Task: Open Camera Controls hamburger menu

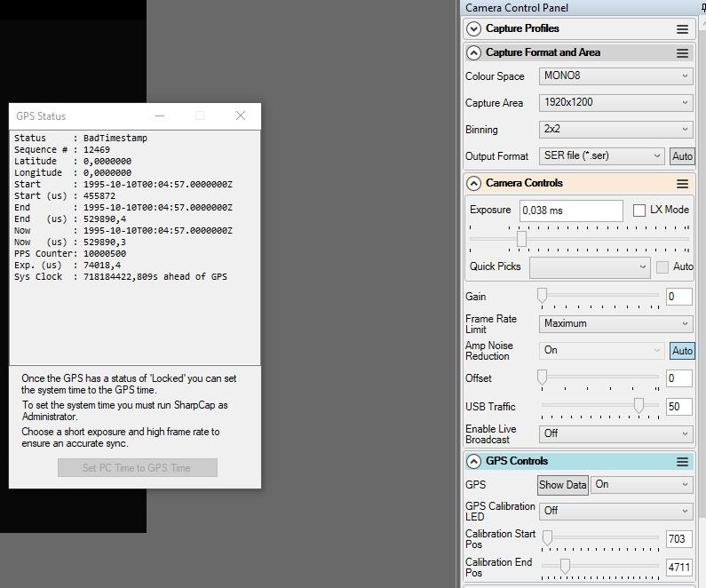Action: 682,184
